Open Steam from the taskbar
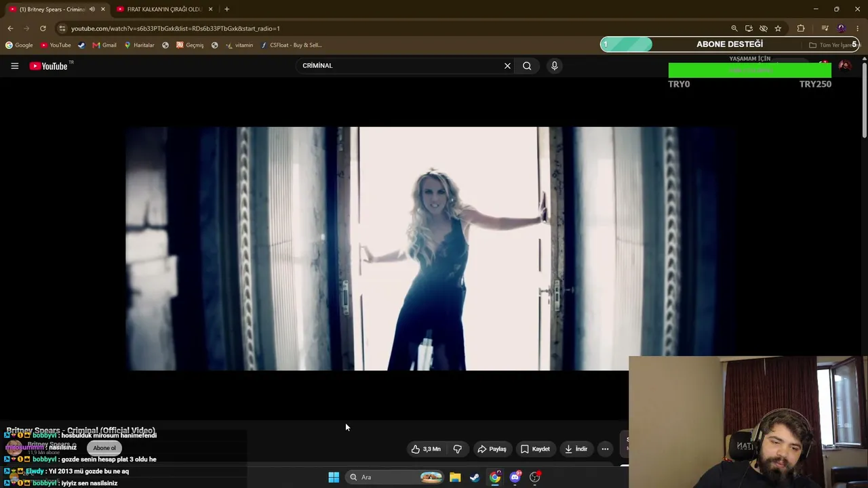 pyautogui.click(x=475, y=477)
